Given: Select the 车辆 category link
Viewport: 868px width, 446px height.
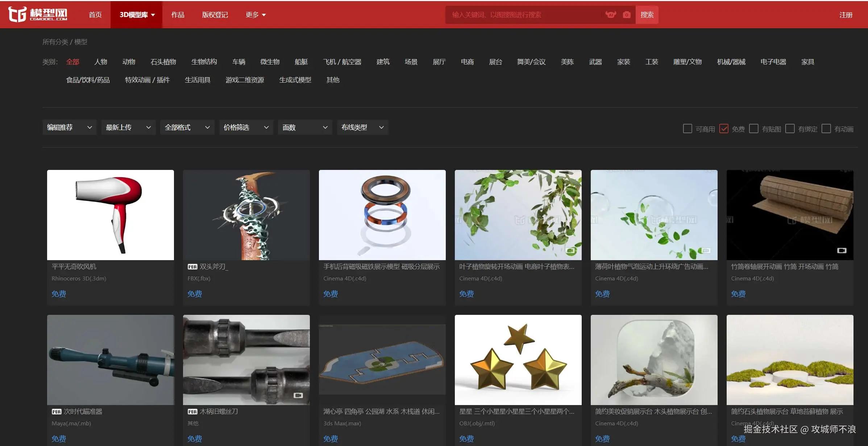Looking at the screenshot, I should pyautogui.click(x=238, y=62).
